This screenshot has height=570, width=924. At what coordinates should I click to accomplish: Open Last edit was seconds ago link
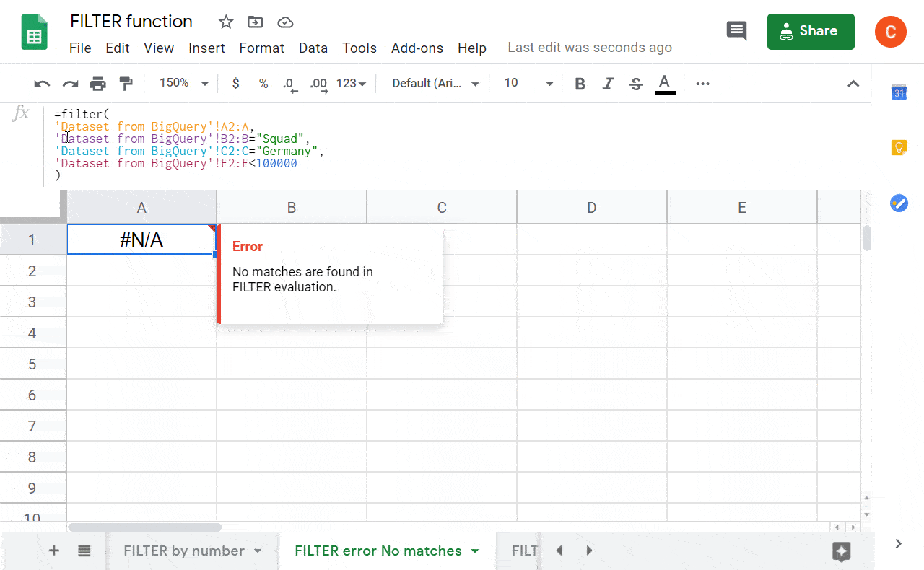point(589,47)
